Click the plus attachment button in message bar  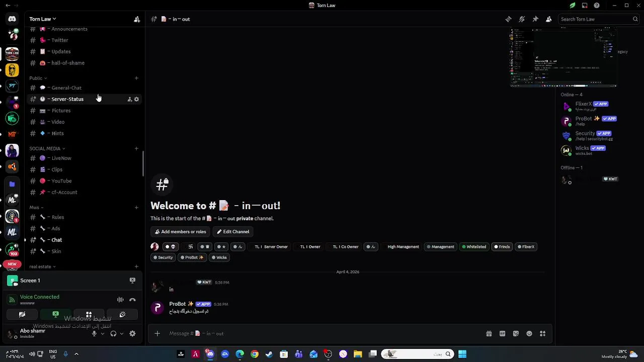pos(157,333)
